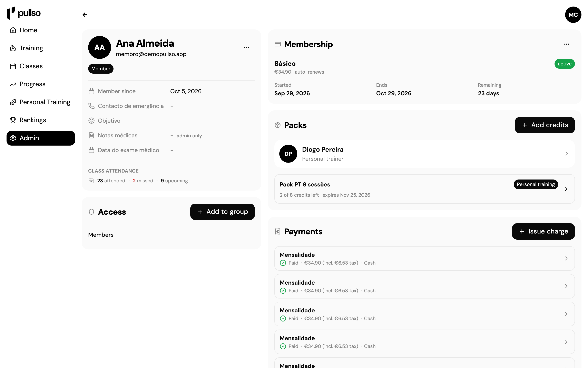This screenshot has height=368, width=588.
Task: Click the green active status badge
Action: 565,64
